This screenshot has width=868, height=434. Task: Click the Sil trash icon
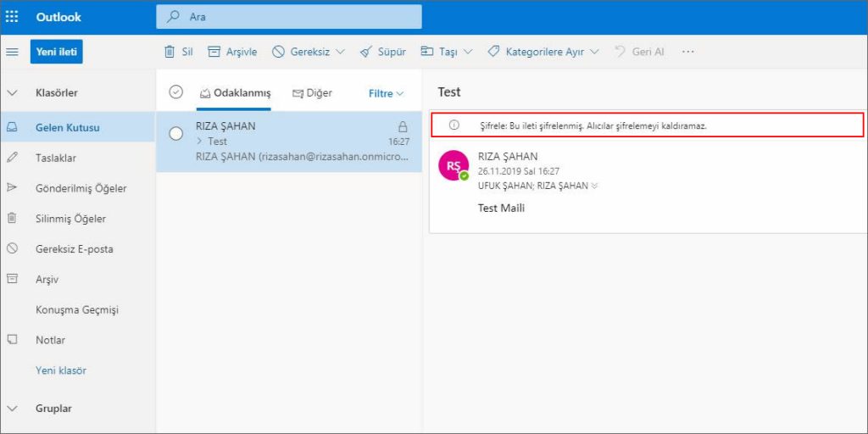tap(170, 52)
